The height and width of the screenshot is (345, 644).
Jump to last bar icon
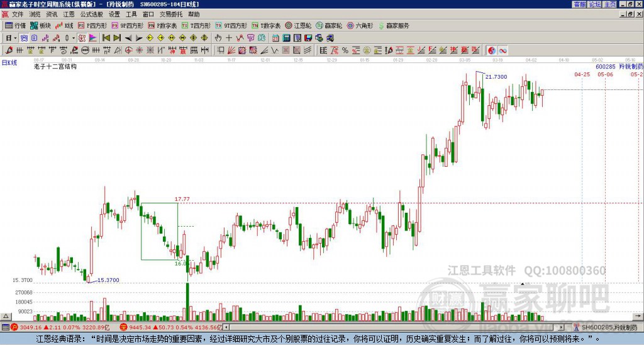point(117,38)
